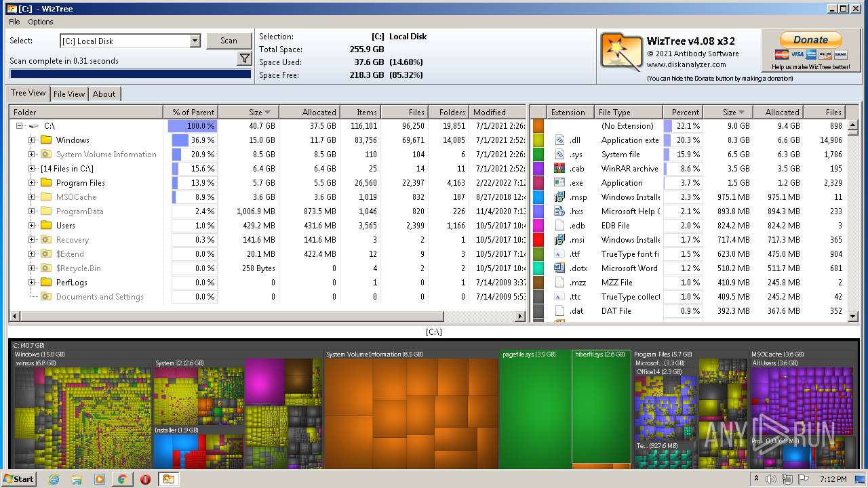Image resolution: width=868 pixels, height=488 pixels.
Task: Click the PerfLogs folder icon
Action: pos(46,283)
